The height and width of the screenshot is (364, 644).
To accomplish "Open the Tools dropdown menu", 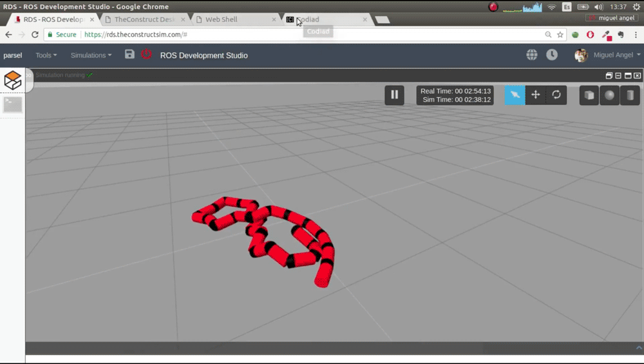I will coord(46,55).
